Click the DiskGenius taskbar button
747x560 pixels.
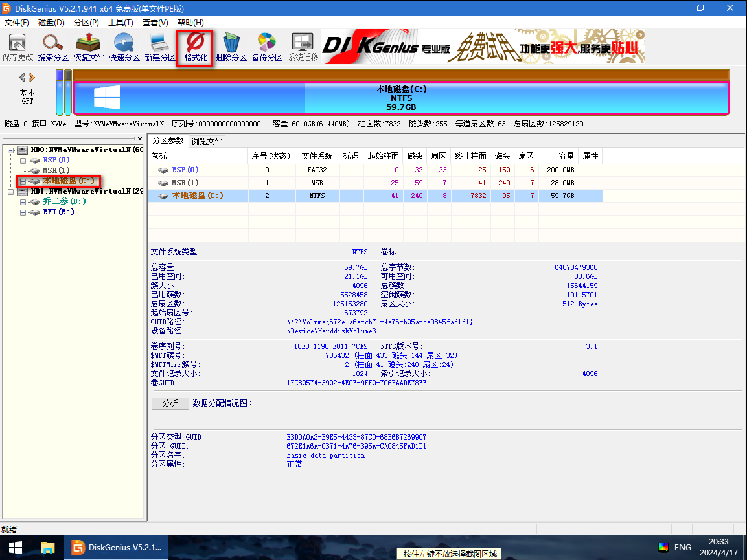(116, 548)
